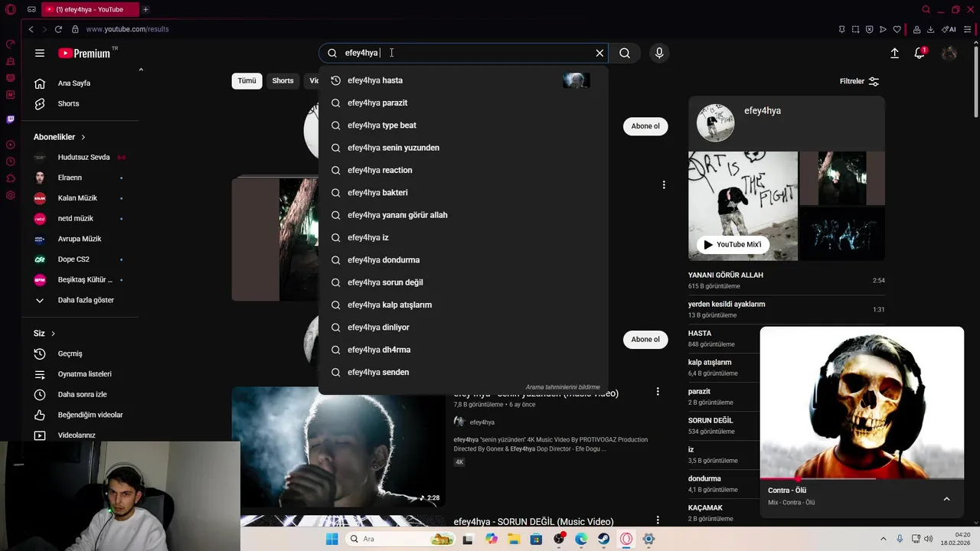Open more options for senin yüzünden video
The width and height of the screenshot is (980, 551).
pos(657,392)
